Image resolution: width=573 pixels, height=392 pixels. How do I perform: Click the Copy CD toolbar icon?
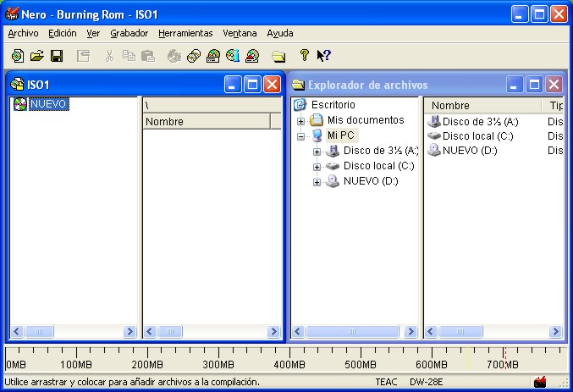[x=194, y=56]
